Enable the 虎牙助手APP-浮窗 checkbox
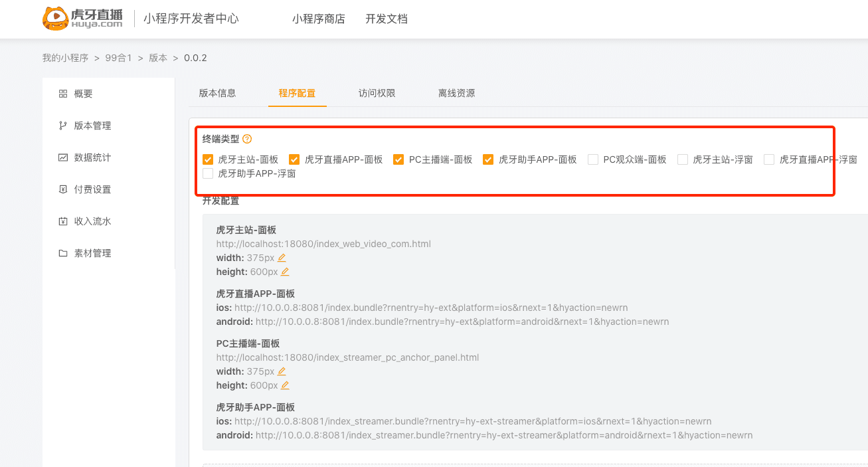Screen dimensions: 868x467 (208, 173)
